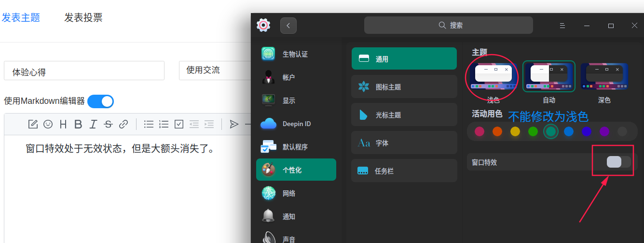Open the settings window main menu
This screenshot has width=644, height=243.
[562, 26]
